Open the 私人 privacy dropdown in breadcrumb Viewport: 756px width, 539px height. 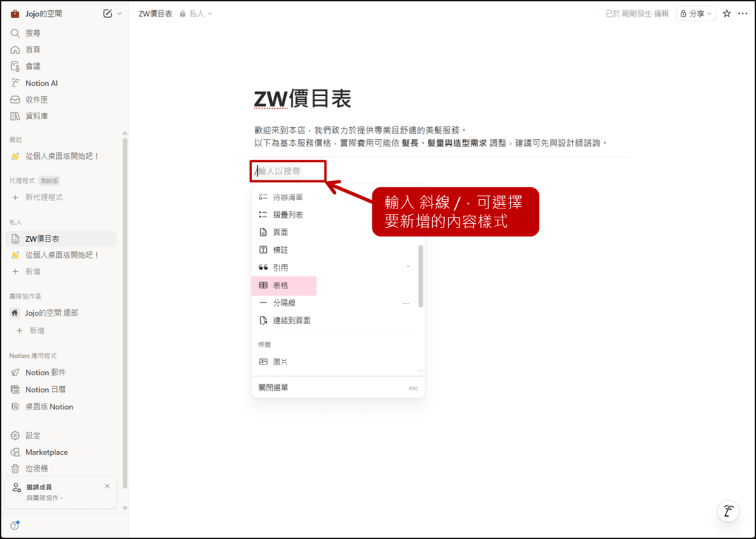pos(197,13)
